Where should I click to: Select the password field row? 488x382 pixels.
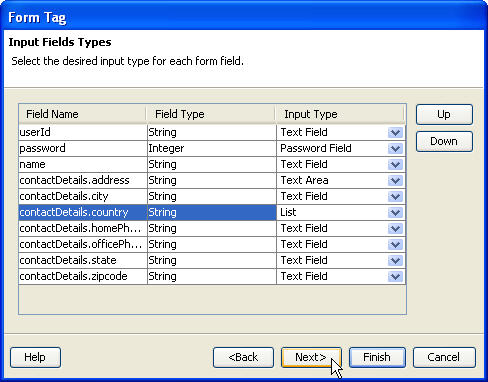coord(212,148)
